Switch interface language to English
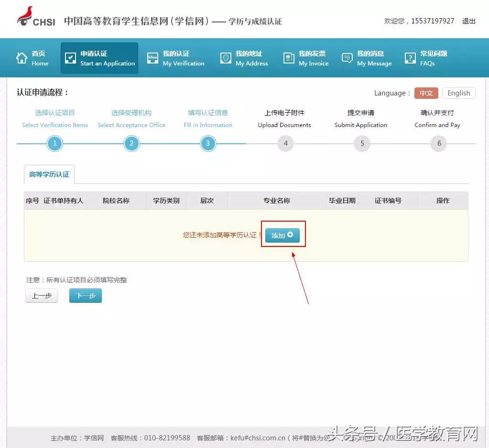 458,93
